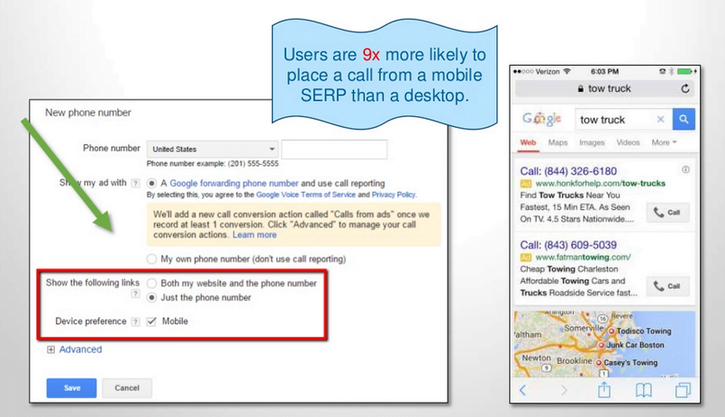725x417 pixels.
Task: Open Google Voice Terms of Service link
Action: tap(306, 195)
